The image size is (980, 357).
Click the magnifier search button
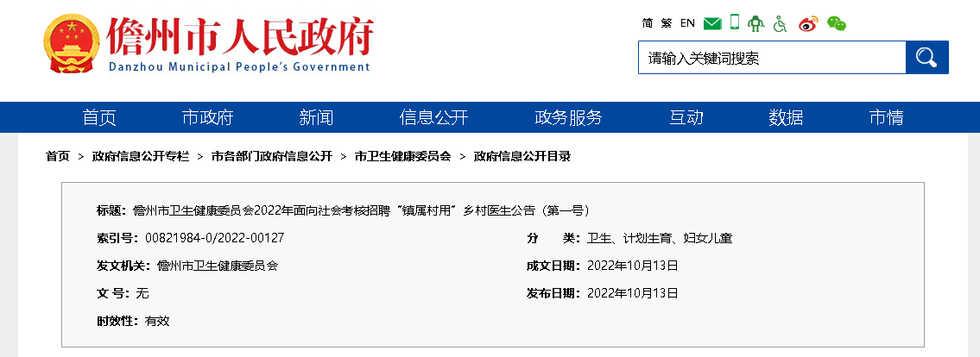click(x=926, y=58)
